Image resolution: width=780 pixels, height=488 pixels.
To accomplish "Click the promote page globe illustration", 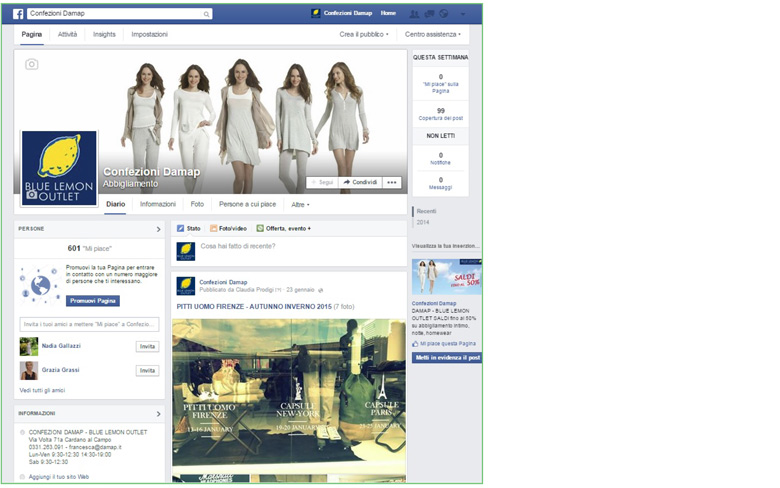I will (40, 285).
